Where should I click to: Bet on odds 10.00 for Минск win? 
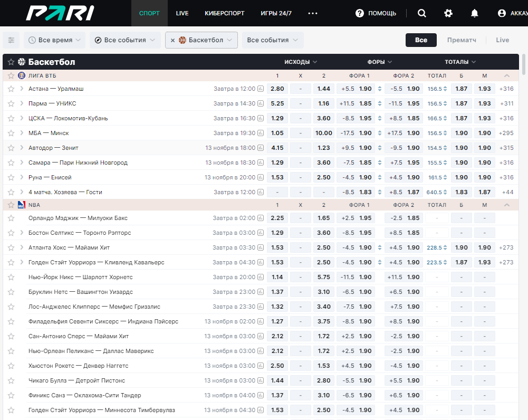pos(323,133)
